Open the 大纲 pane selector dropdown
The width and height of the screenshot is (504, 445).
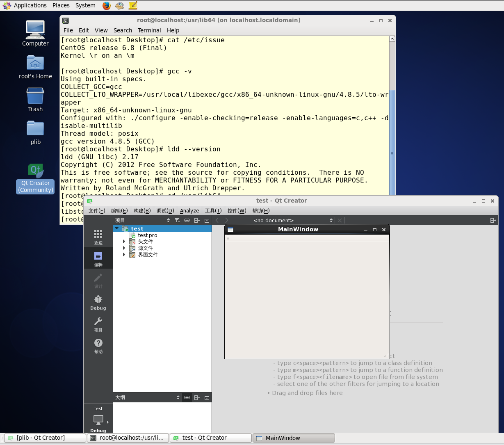coord(147,397)
